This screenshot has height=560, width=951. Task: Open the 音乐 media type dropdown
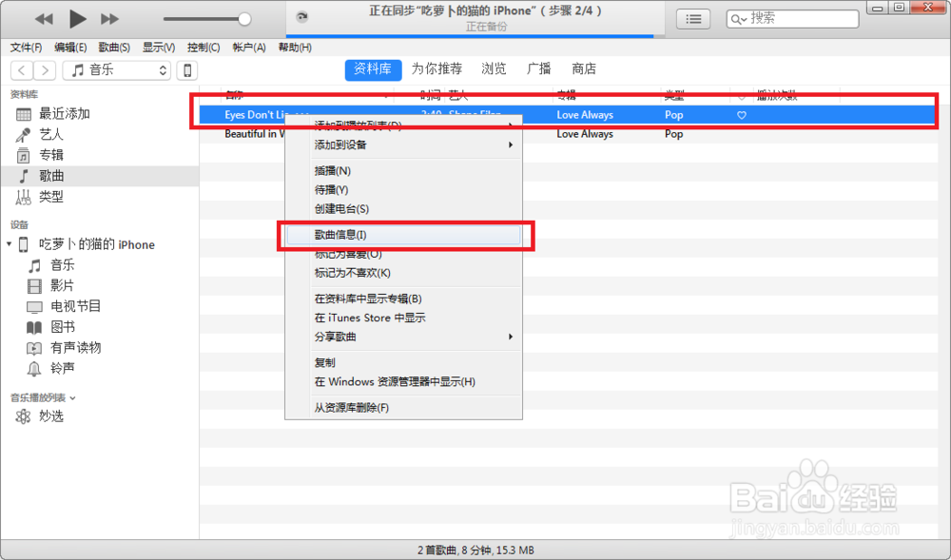(116, 70)
